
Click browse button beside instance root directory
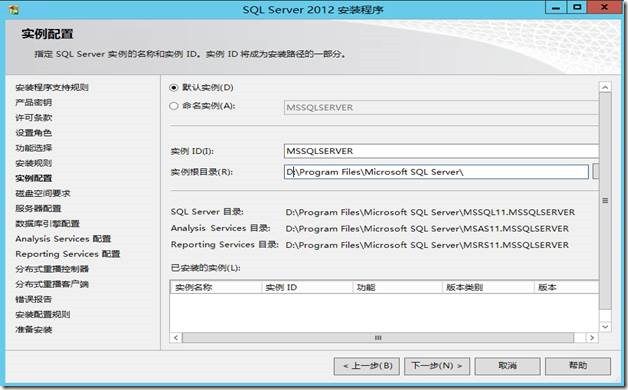point(596,172)
